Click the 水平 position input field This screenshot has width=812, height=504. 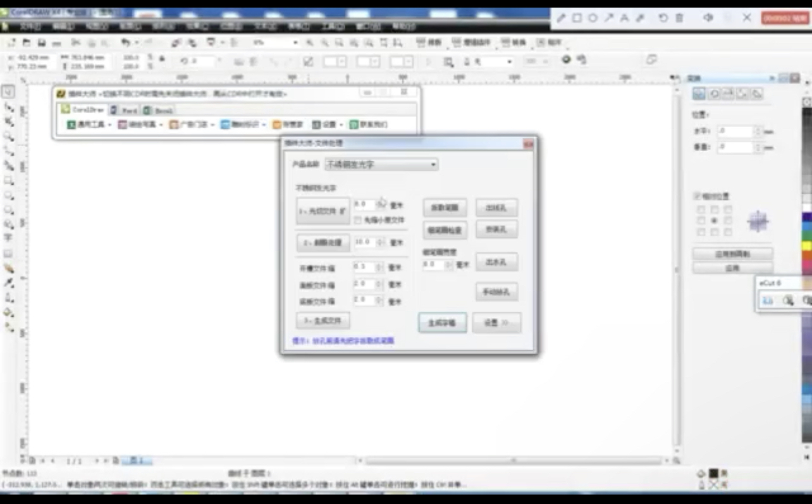735,132
